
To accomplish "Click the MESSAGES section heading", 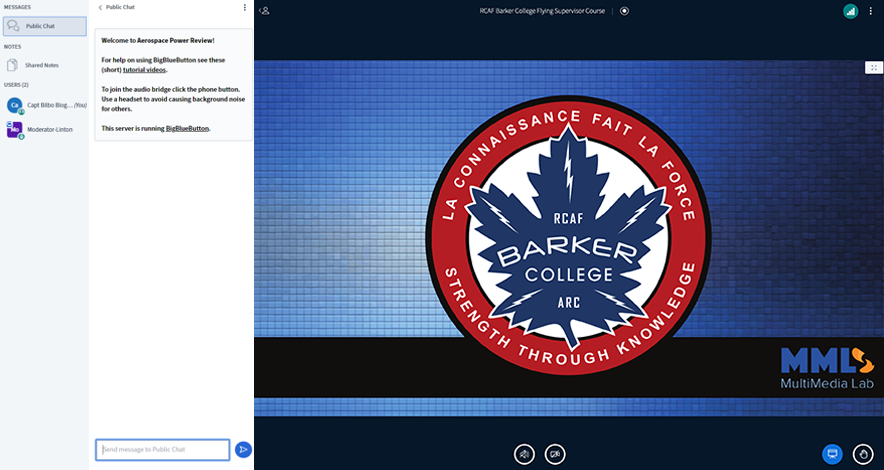I will coord(17,7).
